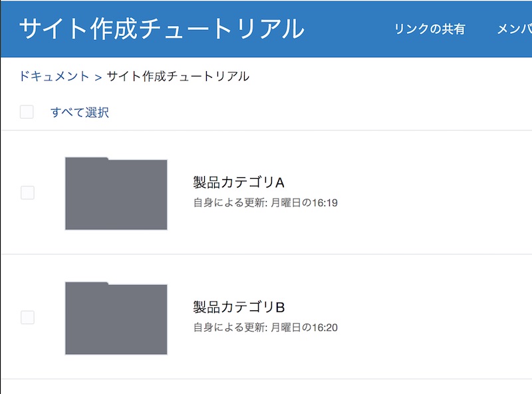The width and height of the screenshot is (532, 394).
Task: Click the サイト作成チュートリアル header title
Action: click(162, 29)
